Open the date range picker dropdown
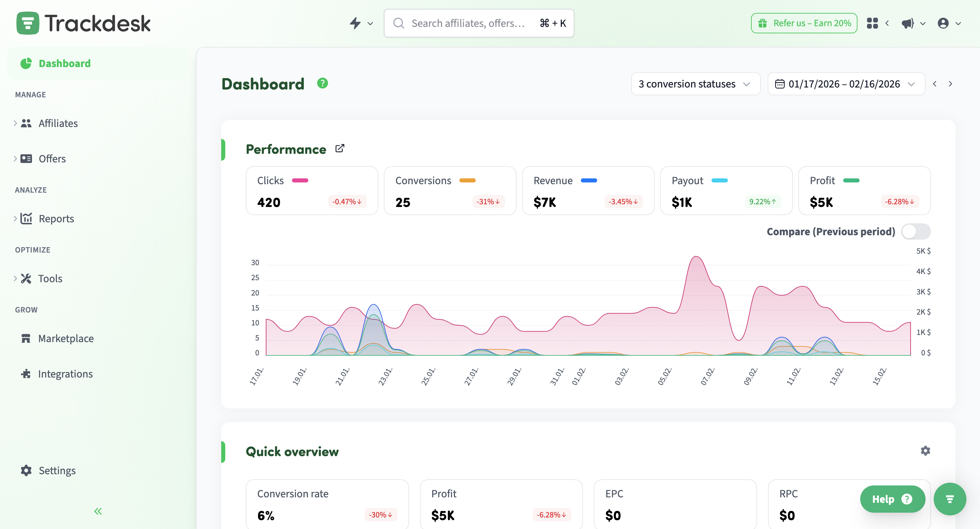Viewport: 980px width, 529px height. tap(846, 84)
